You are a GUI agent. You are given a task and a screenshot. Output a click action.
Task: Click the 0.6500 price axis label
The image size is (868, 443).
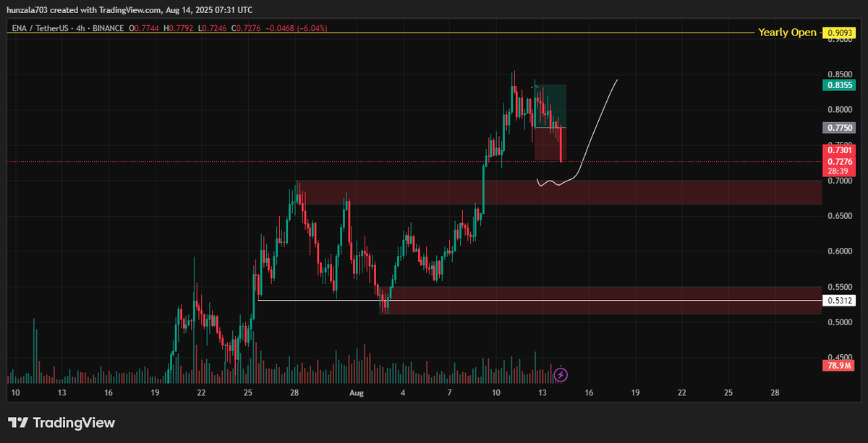(840, 216)
